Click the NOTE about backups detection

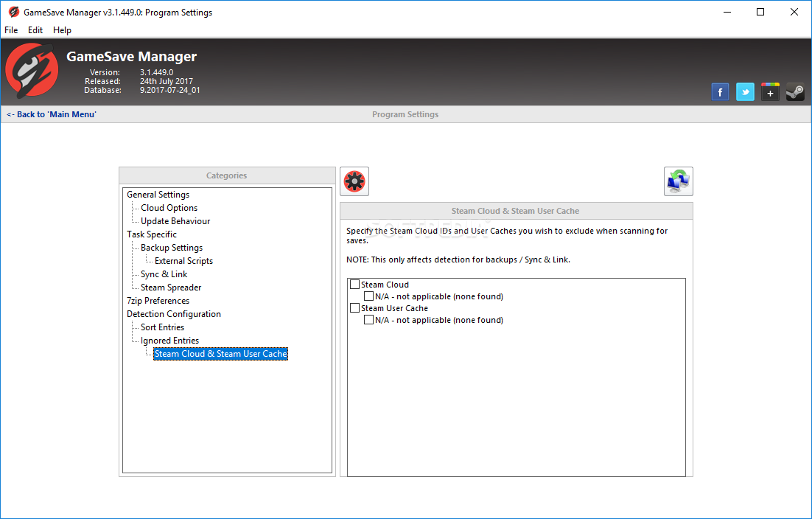[458, 259]
